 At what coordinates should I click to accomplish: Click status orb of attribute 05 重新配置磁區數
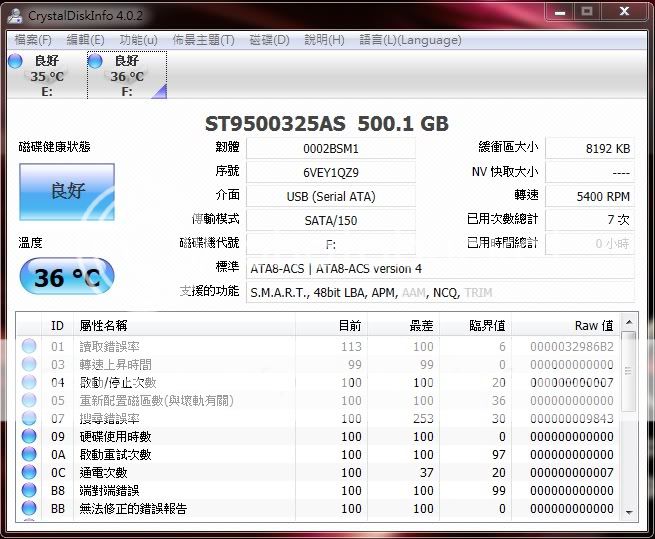[x=29, y=400]
